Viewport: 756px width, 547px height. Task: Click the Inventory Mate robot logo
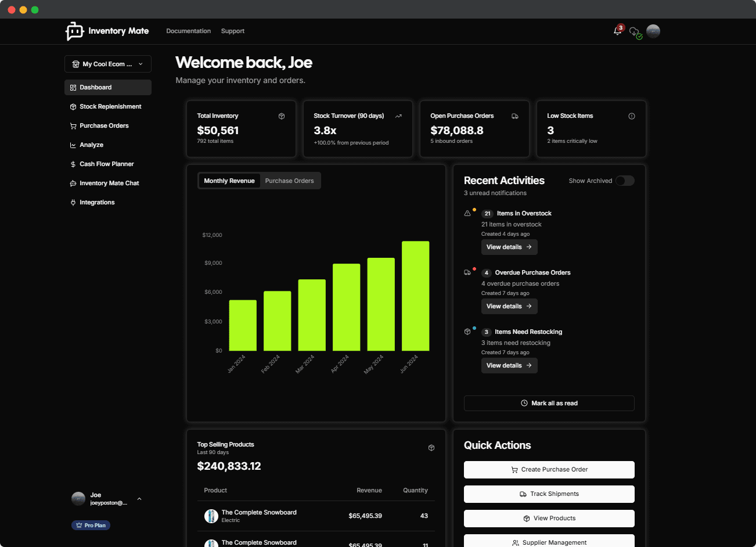[75, 31]
